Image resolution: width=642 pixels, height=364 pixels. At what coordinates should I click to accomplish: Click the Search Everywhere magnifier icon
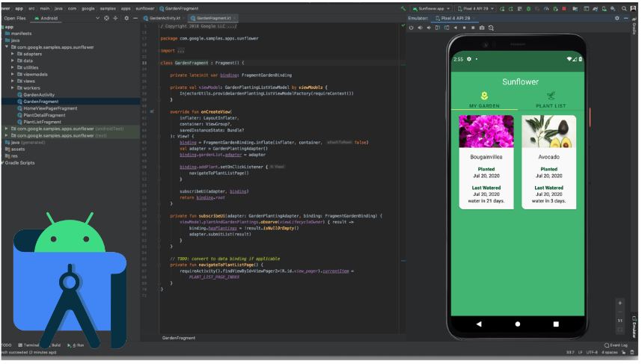(x=624, y=8)
